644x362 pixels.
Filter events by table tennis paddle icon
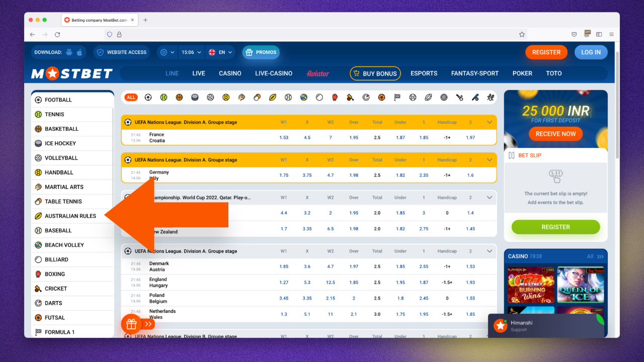(x=257, y=97)
